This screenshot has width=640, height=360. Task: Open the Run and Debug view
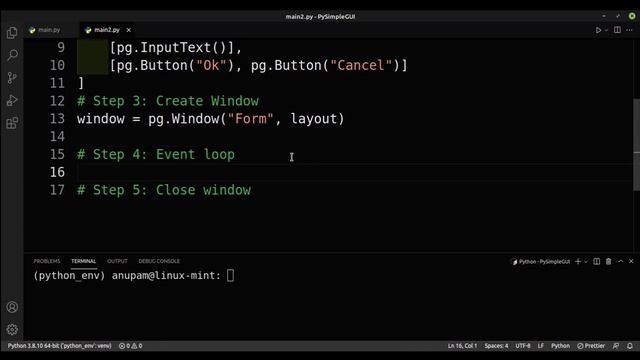pyautogui.click(x=12, y=100)
